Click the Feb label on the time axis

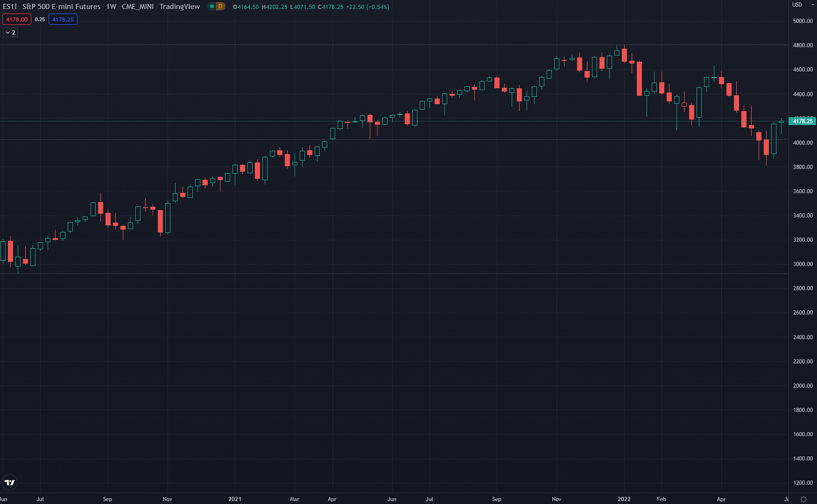[662, 499]
